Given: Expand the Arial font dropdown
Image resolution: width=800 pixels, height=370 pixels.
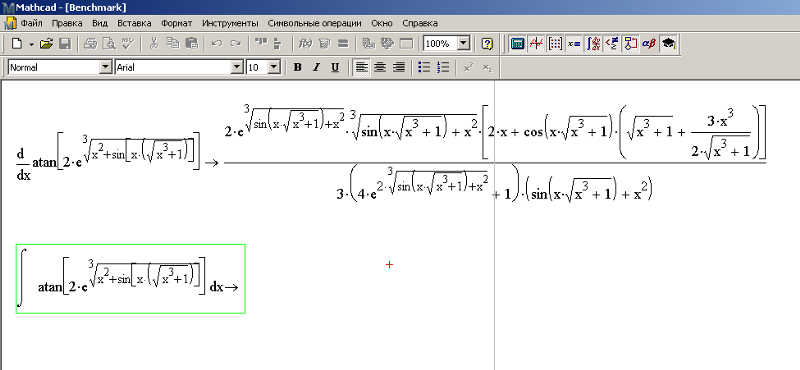Looking at the screenshot, I should (237, 67).
